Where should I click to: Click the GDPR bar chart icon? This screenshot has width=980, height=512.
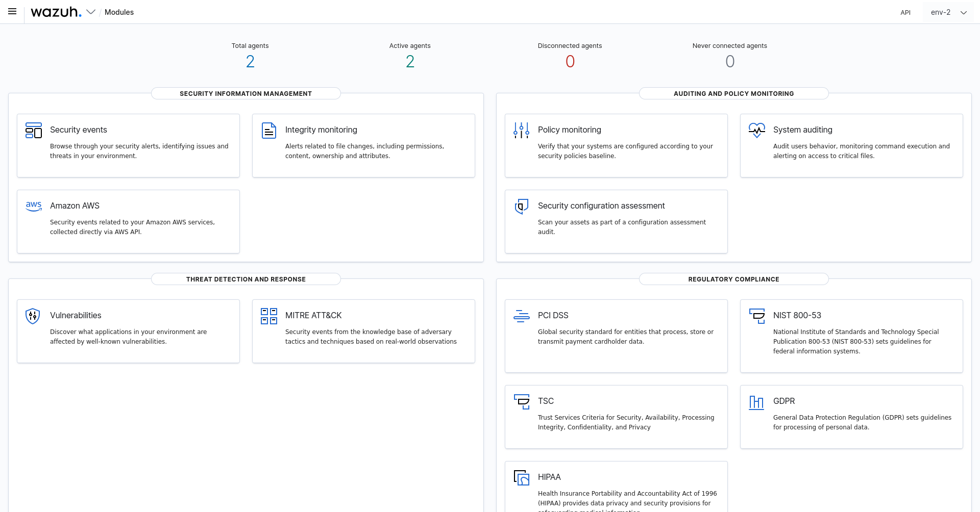(756, 402)
